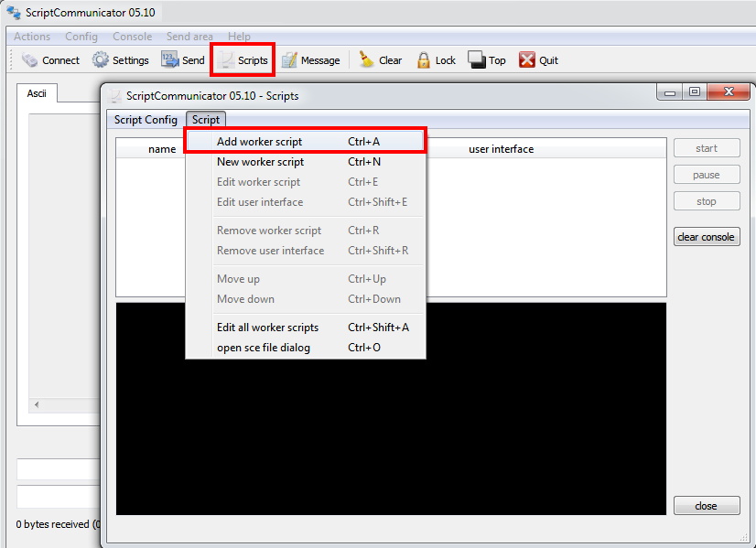Select the greyed Move down entry
756x548 pixels.
[305, 299]
